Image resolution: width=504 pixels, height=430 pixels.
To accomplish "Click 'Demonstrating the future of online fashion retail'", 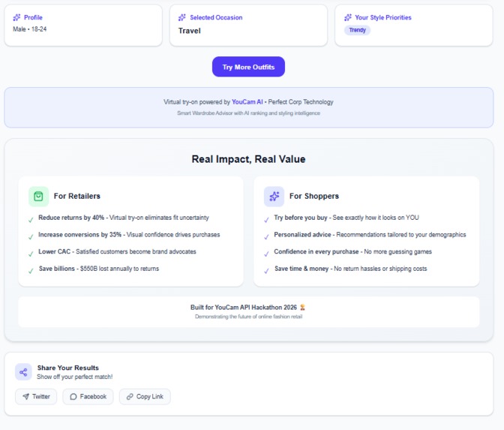I will (x=248, y=317).
